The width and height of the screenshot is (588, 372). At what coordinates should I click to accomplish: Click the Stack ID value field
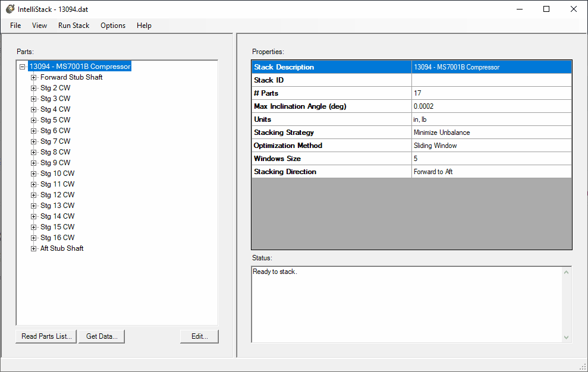click(x=491, y=80)
